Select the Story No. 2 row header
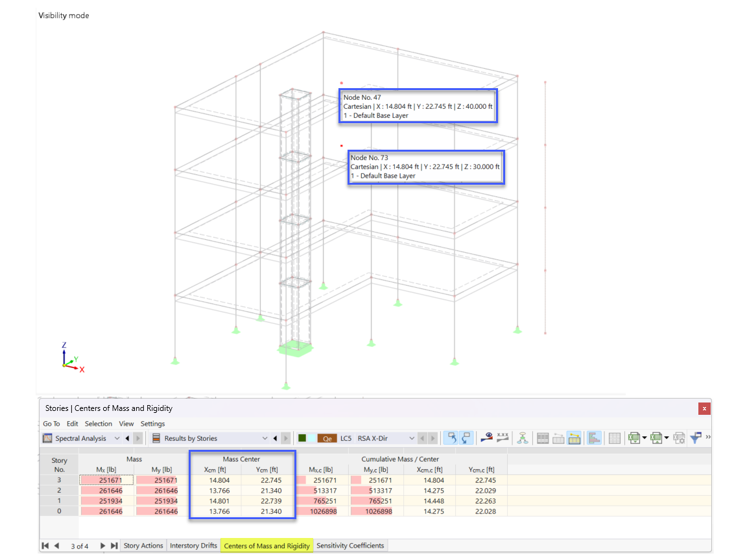 59,491
